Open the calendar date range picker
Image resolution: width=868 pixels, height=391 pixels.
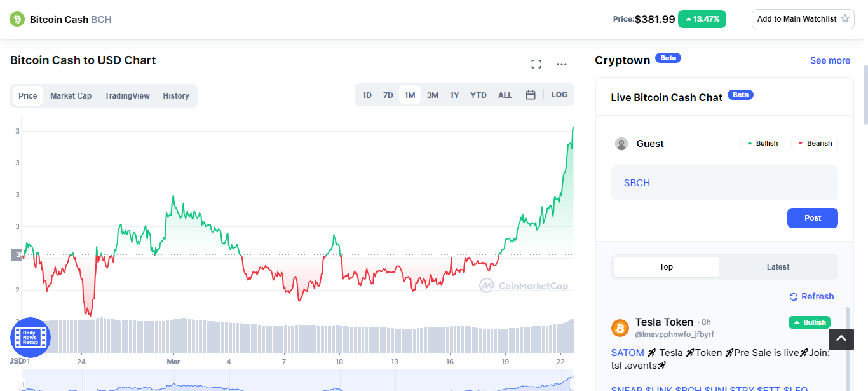[x=531, y=95]
